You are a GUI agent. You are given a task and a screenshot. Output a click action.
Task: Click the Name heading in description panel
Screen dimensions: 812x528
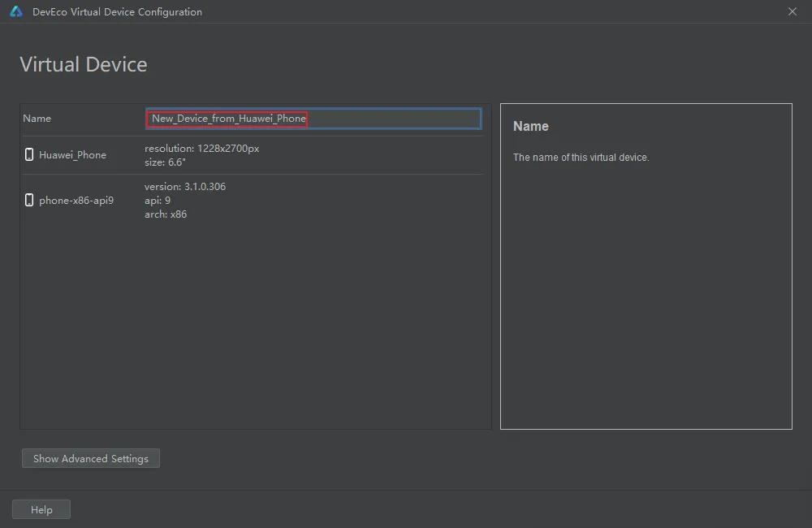click(531, 127)
